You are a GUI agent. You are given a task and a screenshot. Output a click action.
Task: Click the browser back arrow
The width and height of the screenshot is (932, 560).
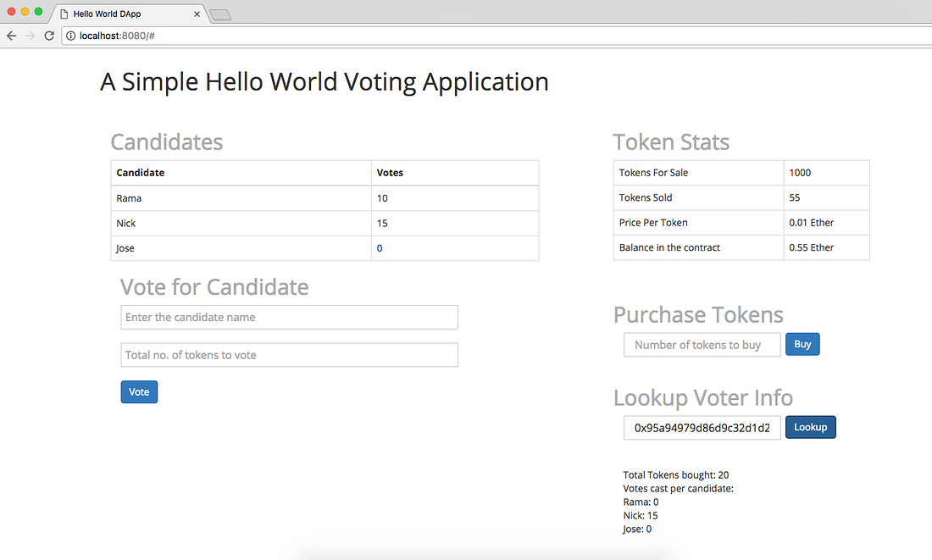(12, 36)
